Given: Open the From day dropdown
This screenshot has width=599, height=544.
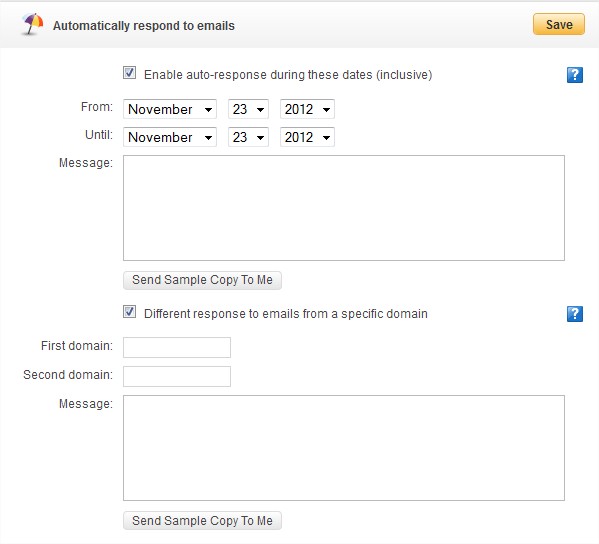Looking at the screenshot, I should (248, 109).
